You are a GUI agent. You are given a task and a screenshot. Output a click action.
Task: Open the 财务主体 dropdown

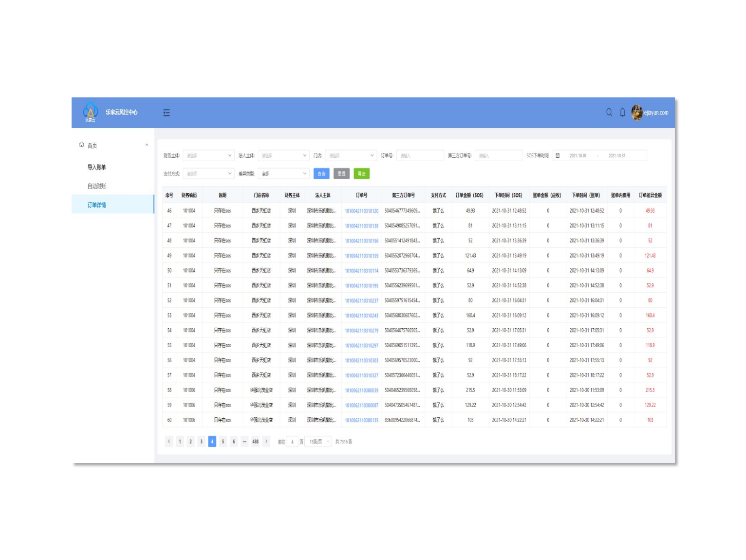click(208, 156)
